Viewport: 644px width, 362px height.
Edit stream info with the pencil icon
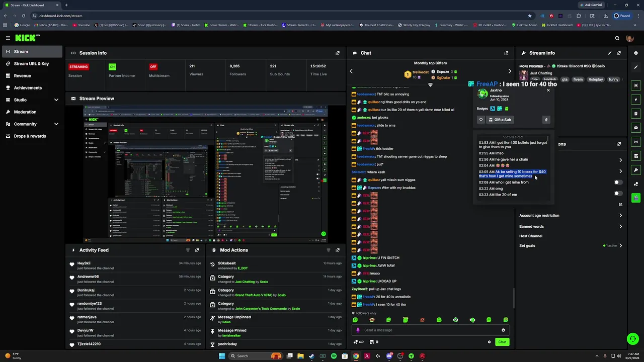coord(610,53)
